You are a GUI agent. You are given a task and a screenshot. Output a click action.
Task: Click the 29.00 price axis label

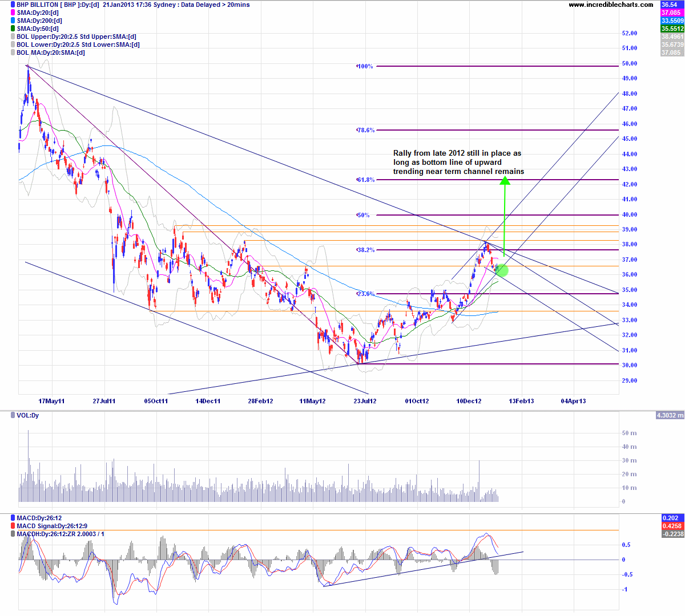[x=630, y=380]
